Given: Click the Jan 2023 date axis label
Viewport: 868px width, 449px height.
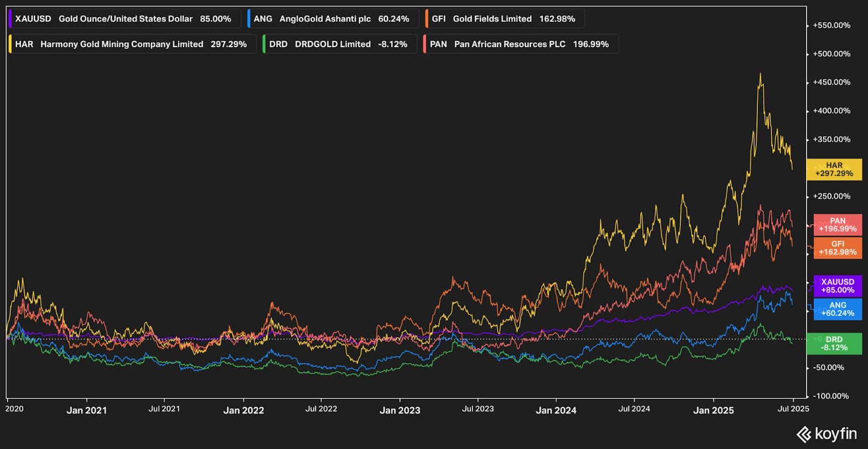Looking at the screenshot, I should pos(400,410).
